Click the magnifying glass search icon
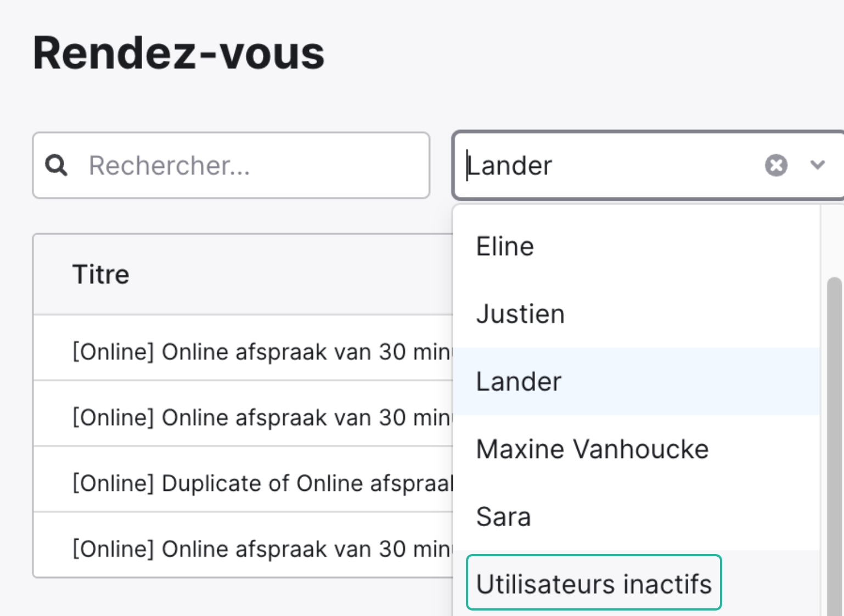The image size is (844, 616). tap(56, 165)
